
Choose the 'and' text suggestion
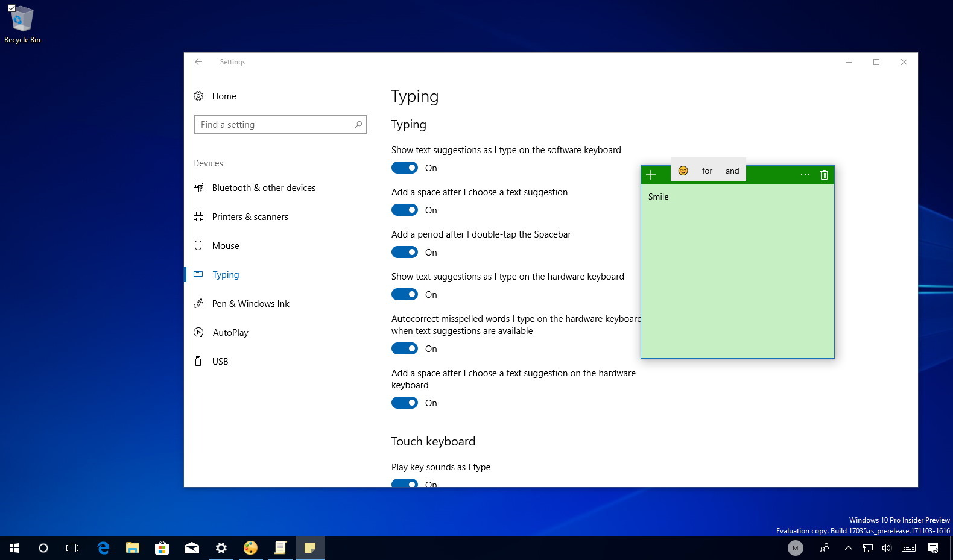tap(732, 171)
